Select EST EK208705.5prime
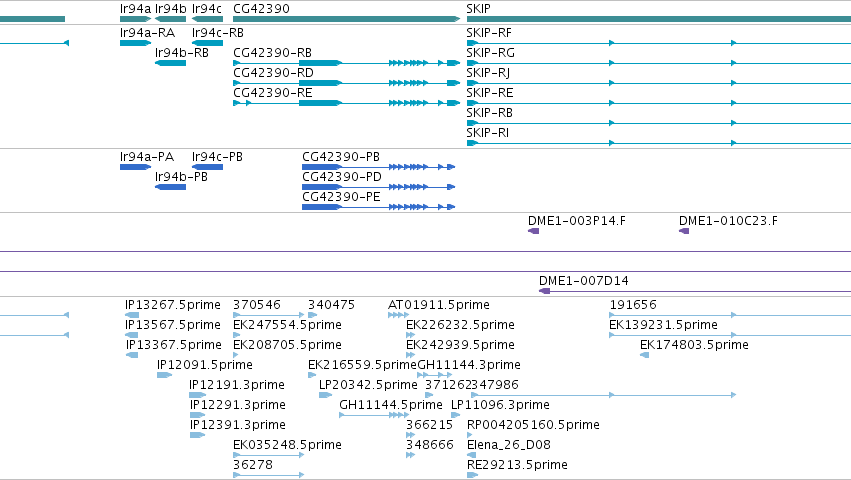Image resolution: width=851 pixels, height=480 pixels. coord(236,355)
